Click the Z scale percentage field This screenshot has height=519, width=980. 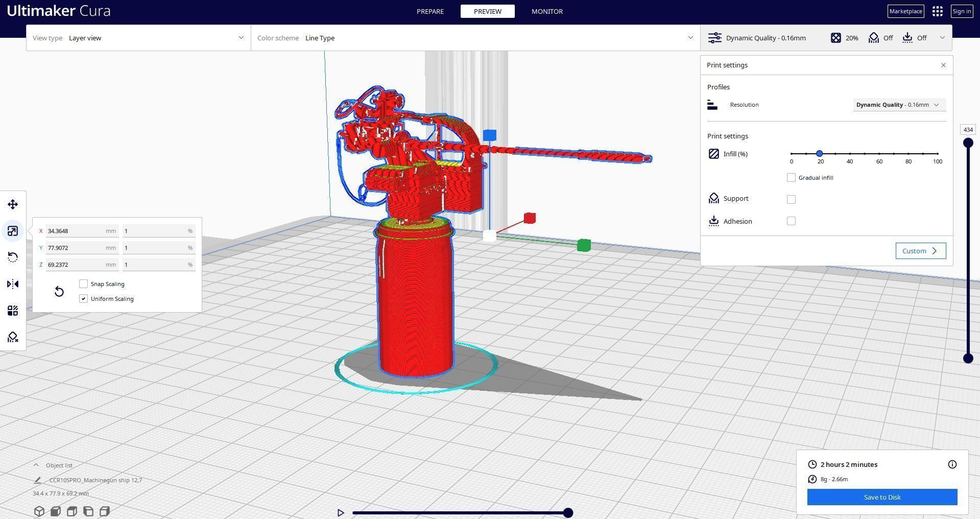(x=159, y=265)
